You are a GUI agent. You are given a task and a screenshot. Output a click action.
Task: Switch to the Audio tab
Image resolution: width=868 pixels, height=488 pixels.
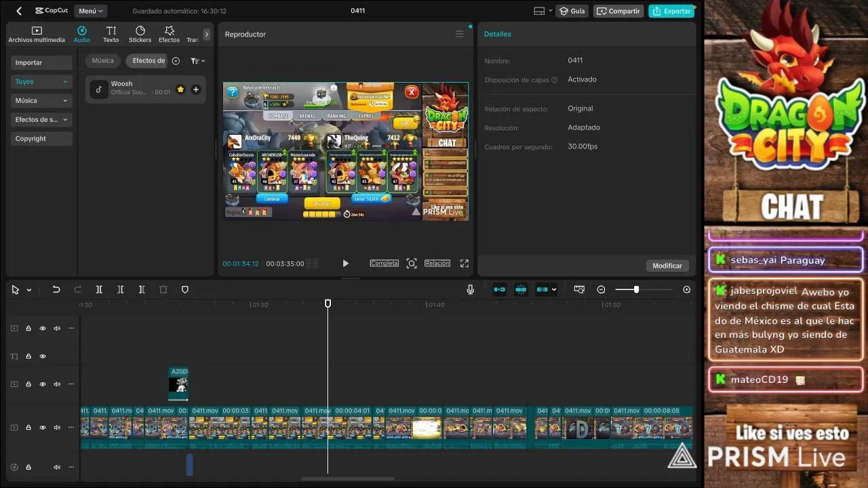(x=81, y=35)
